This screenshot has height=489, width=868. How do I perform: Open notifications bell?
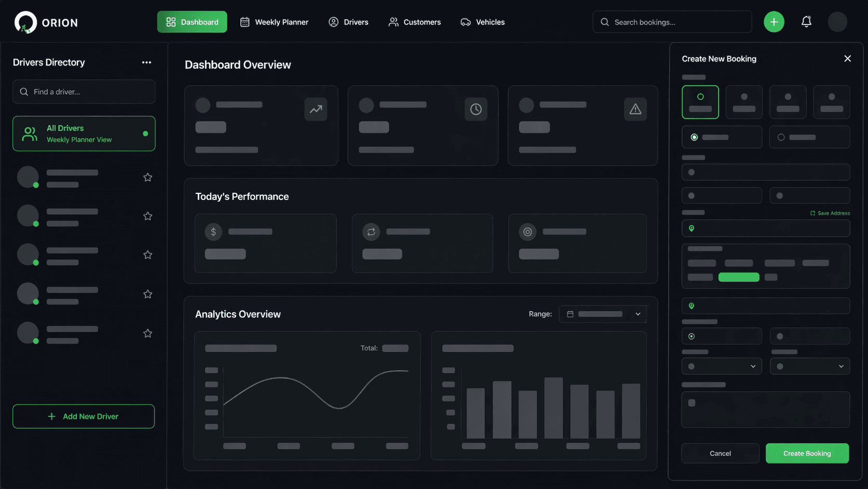806,22
